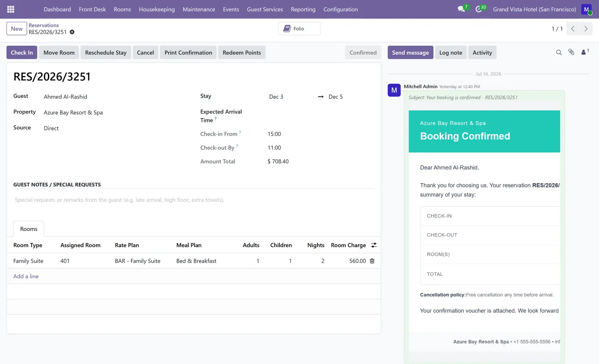The image size is (599, 364).
Task: Select the Rooms tab in form
Action: click(29, 229)
